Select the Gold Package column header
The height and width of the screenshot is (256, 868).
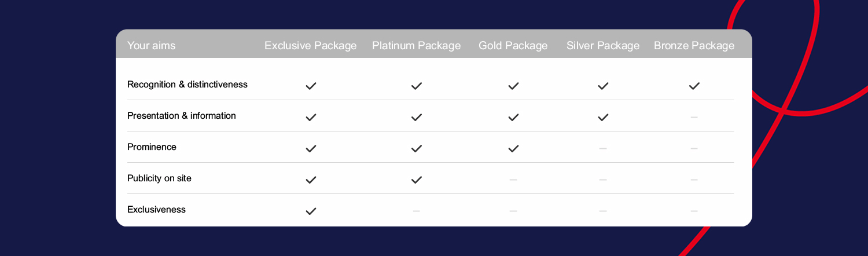(x=513, y=46)
